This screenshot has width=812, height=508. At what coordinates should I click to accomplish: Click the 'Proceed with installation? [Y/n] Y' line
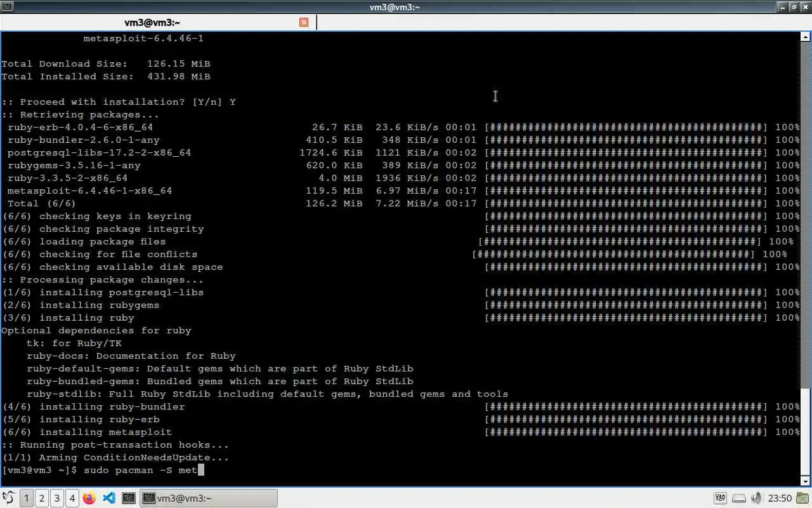click(118, 102)
